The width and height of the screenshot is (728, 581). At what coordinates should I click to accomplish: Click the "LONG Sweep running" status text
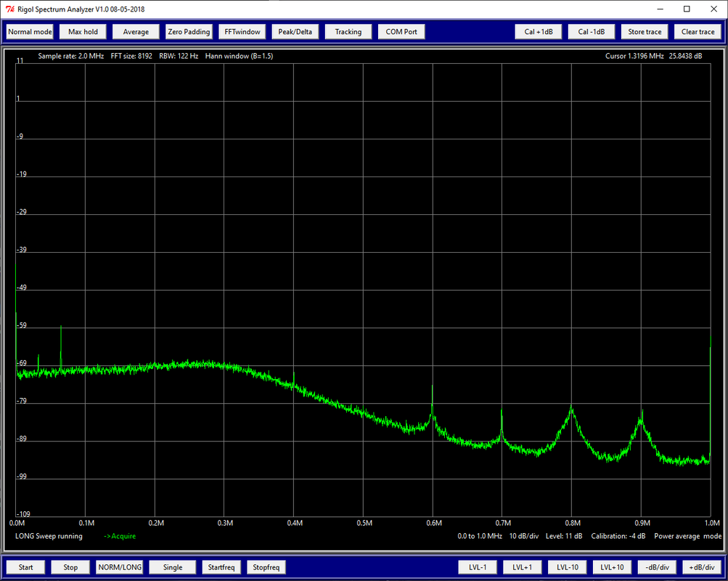point(49,536)
